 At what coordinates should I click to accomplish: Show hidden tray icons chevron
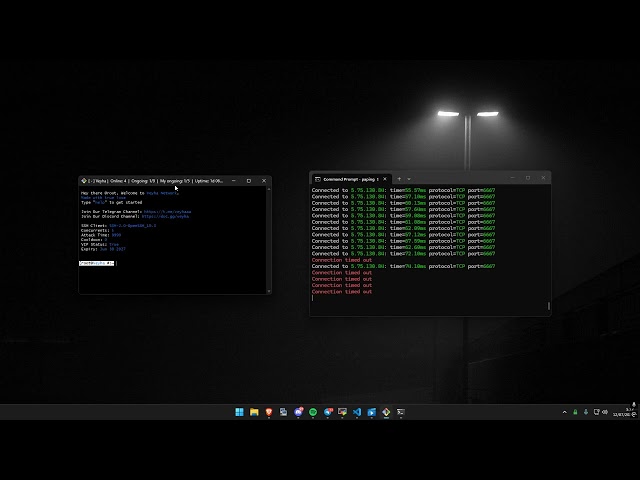click(565, 412)
